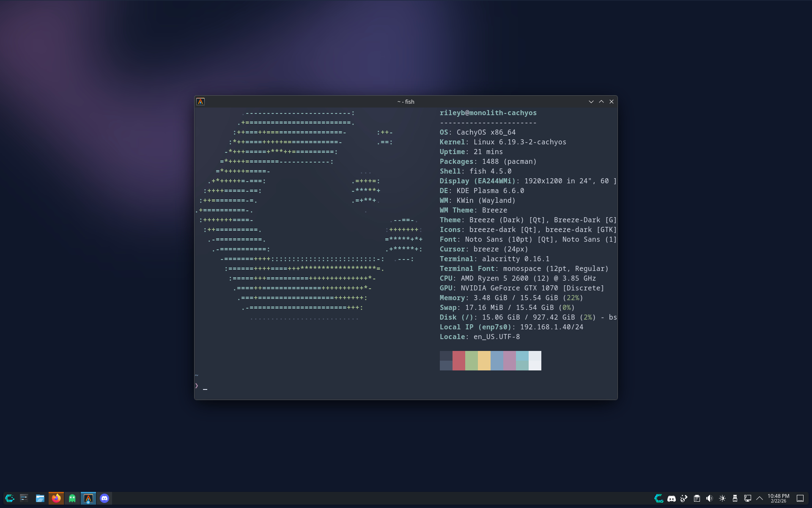Click the peek at desktop button
812x508 pixels.
pyautogui.click(x=800, y=498)
